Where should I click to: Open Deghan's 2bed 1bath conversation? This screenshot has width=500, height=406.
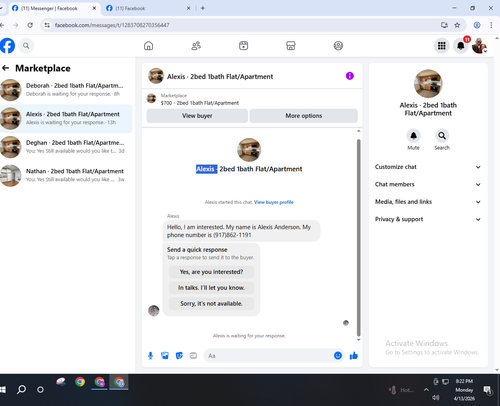[x=66, y=147]
